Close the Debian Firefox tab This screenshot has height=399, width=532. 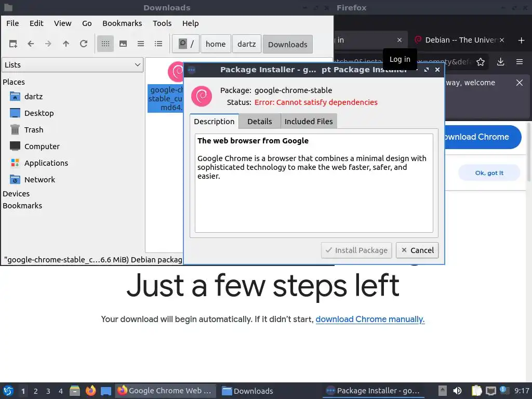point(502,40)
